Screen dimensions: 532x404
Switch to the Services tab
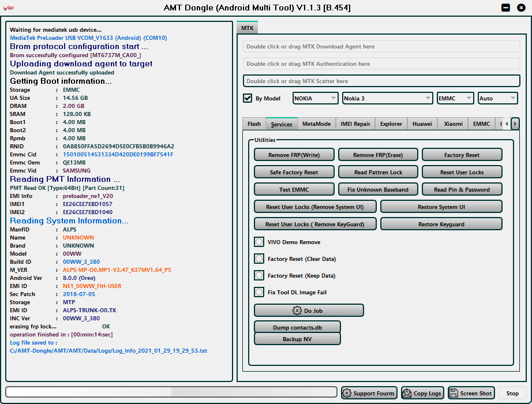click(281, 124)
